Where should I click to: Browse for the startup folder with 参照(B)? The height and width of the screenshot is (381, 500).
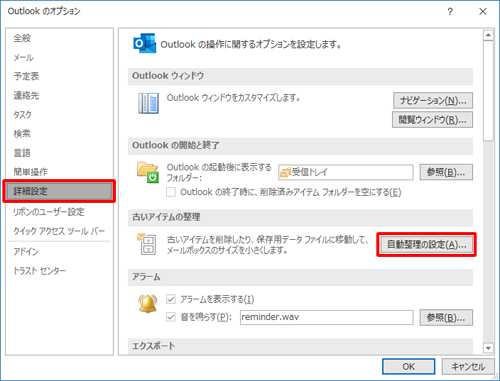(x=446, y=172)
